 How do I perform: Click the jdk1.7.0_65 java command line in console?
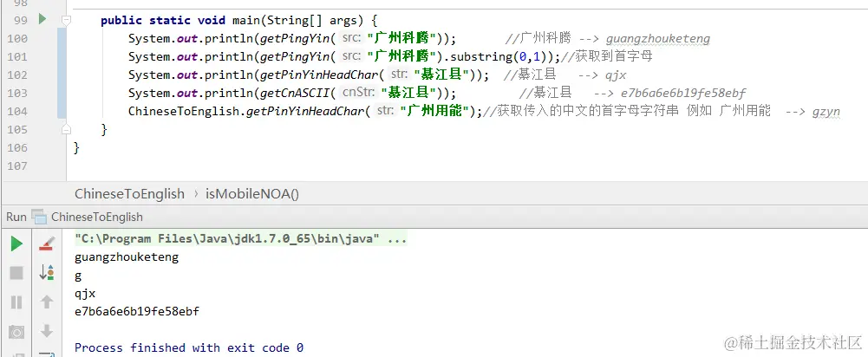click(x=241, y=239)
